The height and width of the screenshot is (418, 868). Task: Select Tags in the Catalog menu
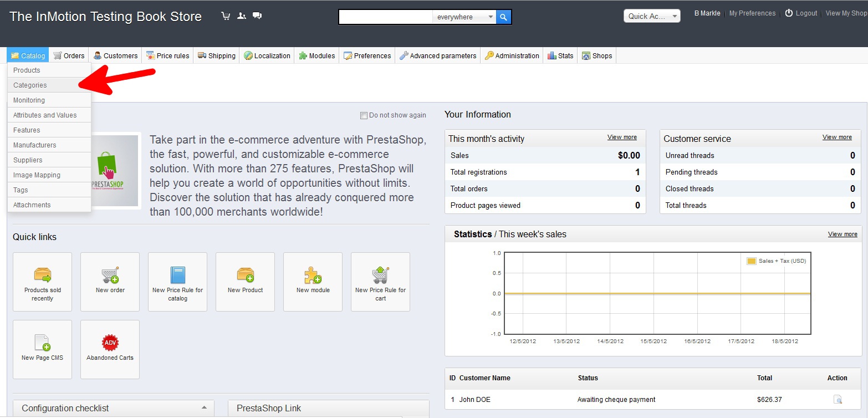coord(49,190)
